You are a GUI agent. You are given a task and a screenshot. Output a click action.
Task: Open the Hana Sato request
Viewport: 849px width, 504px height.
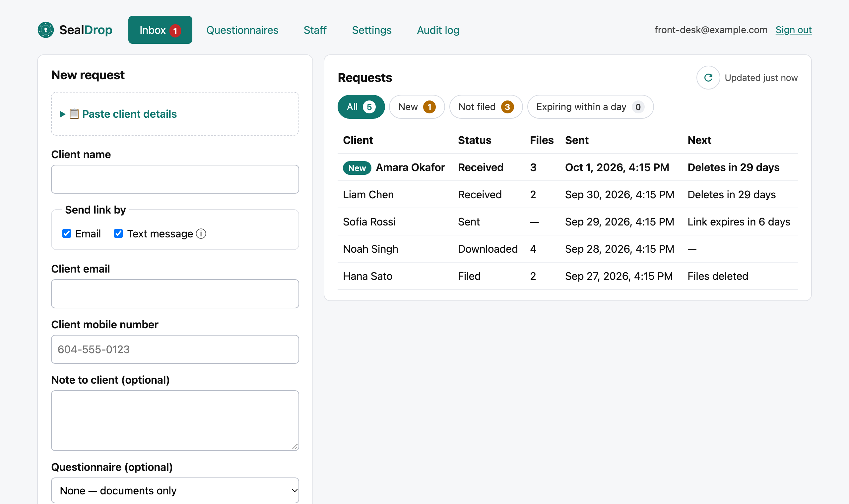(567, 276)
